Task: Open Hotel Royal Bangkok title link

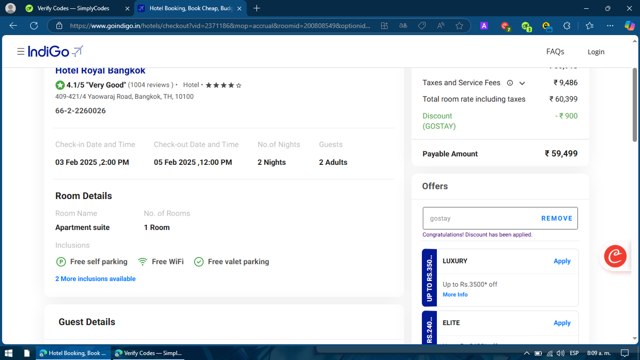Action: tap(100, 71)
